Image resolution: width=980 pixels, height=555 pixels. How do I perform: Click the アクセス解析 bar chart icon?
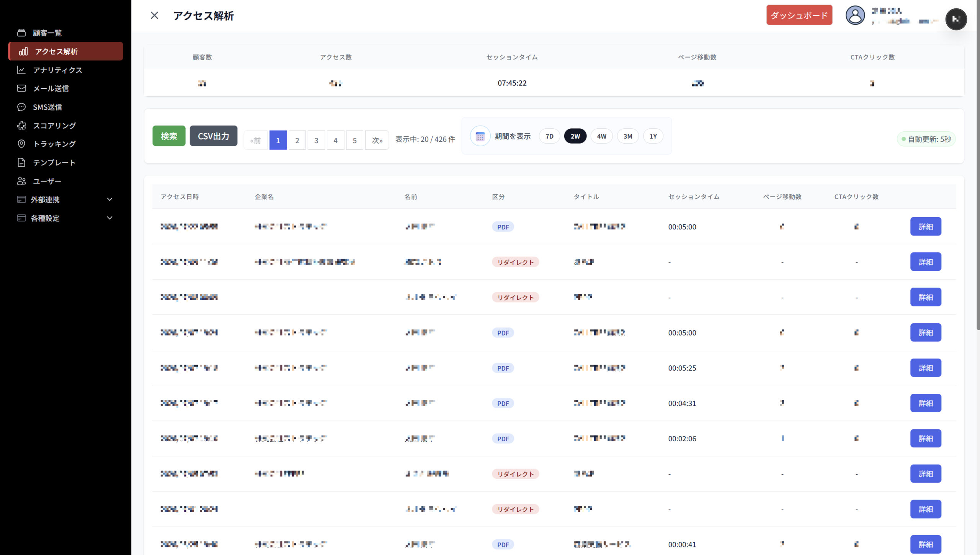23,51
